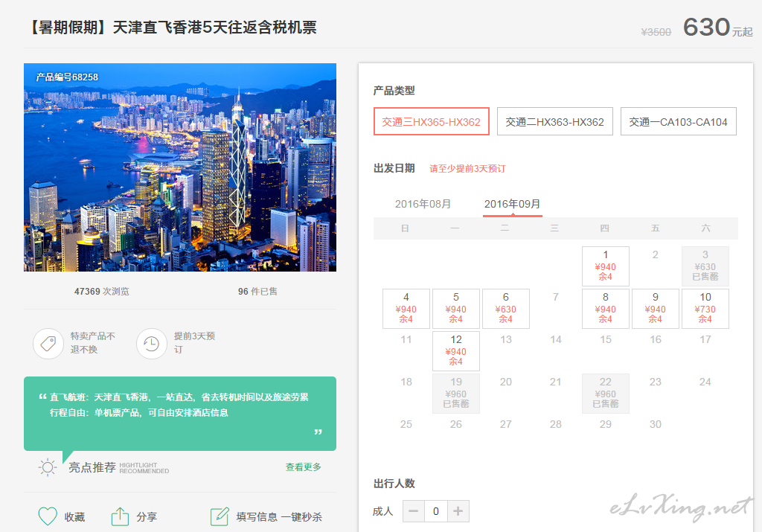The width and height of the screenshot is (762, 532).
Task: Click the 亮点推荐 heading
Action: point(92,467)
